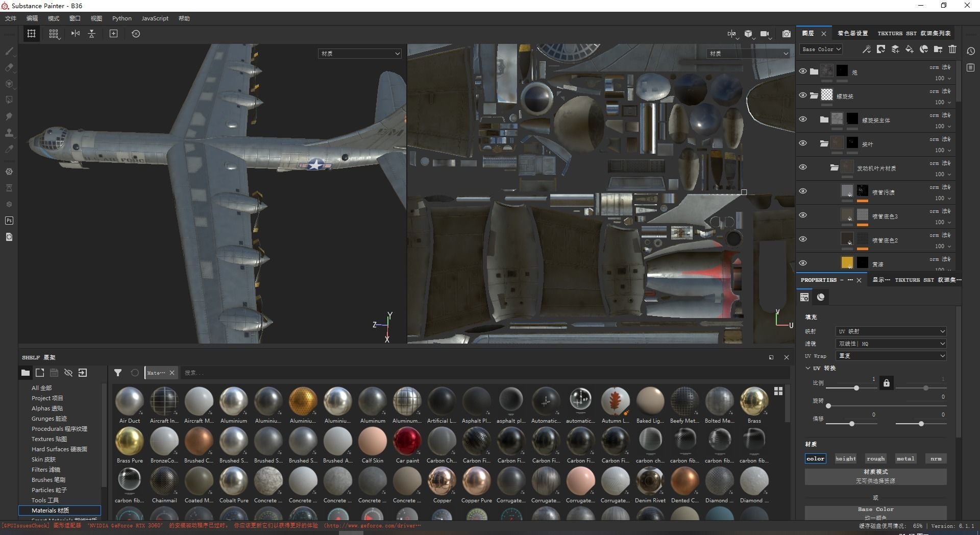Adjust the 旋转 rotation slider handle
The height and width of the screenshot is (535, 980).
tap(828, 406)
